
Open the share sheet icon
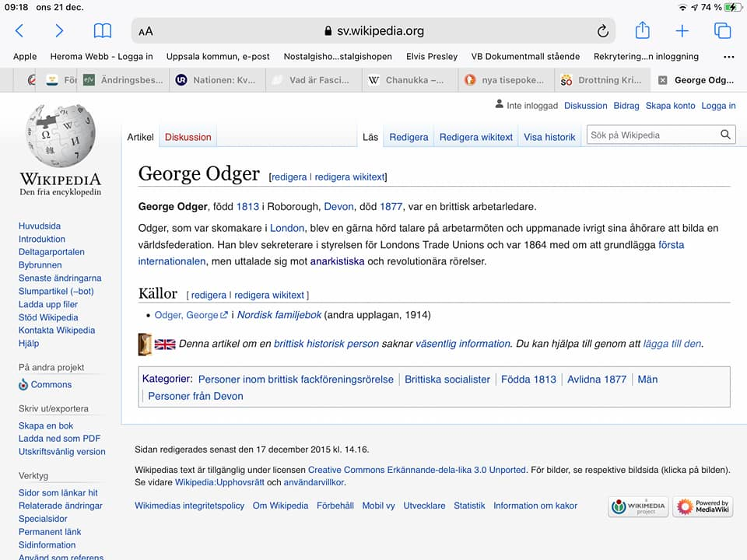[x=642, y=30]
